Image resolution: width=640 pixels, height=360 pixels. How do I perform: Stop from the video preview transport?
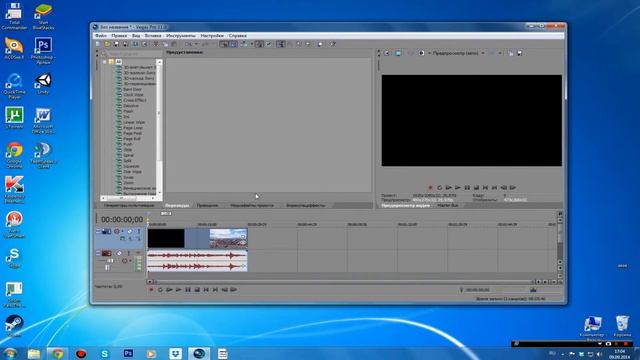click(476, 188)
